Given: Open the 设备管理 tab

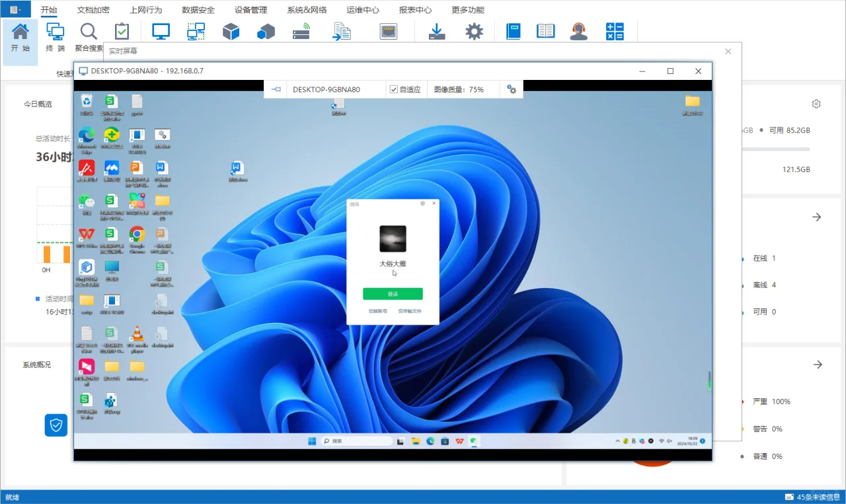Looking at the screenshot, I should tap(251, 10).
